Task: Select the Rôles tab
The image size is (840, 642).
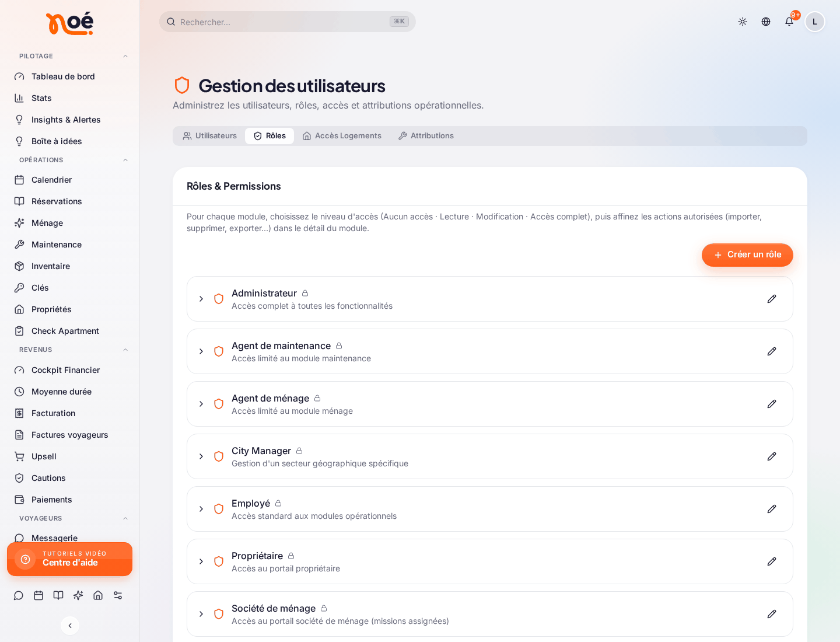Action: pyautogui.click(x=269, y=136)
